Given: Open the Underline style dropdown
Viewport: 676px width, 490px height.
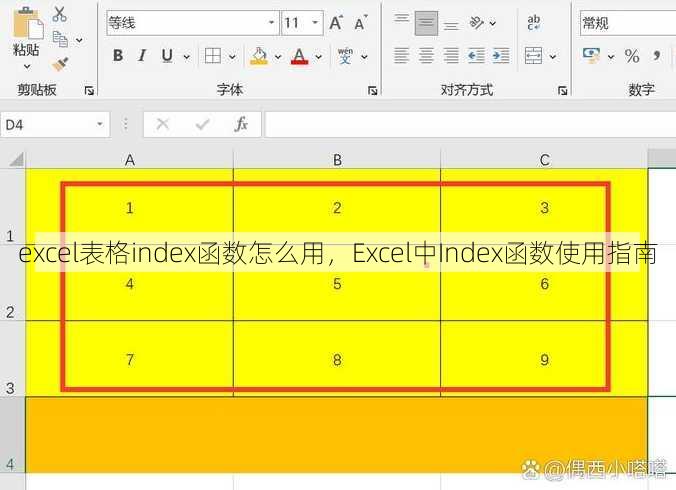Looking at the screenshot, I should 186,57.
